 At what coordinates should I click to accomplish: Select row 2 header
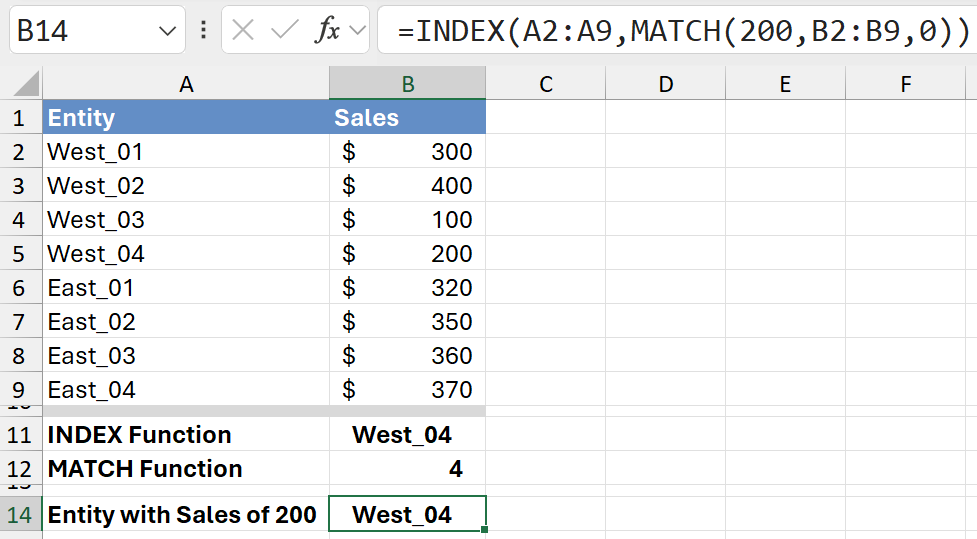(x=21, y=151)
